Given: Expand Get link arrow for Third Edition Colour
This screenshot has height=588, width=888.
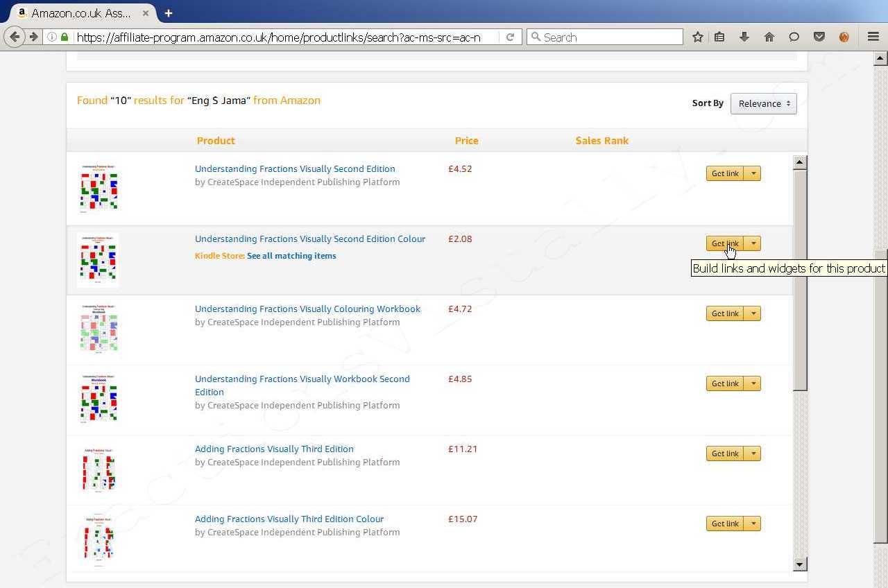Looking at the screenshot, I should [x=753, y=524].
